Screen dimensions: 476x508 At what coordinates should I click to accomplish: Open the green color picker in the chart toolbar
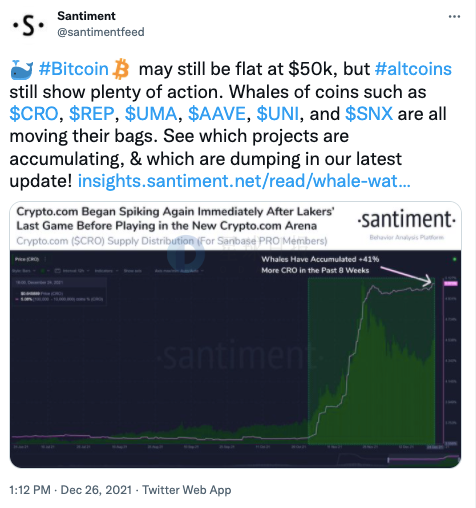(45, 271)
